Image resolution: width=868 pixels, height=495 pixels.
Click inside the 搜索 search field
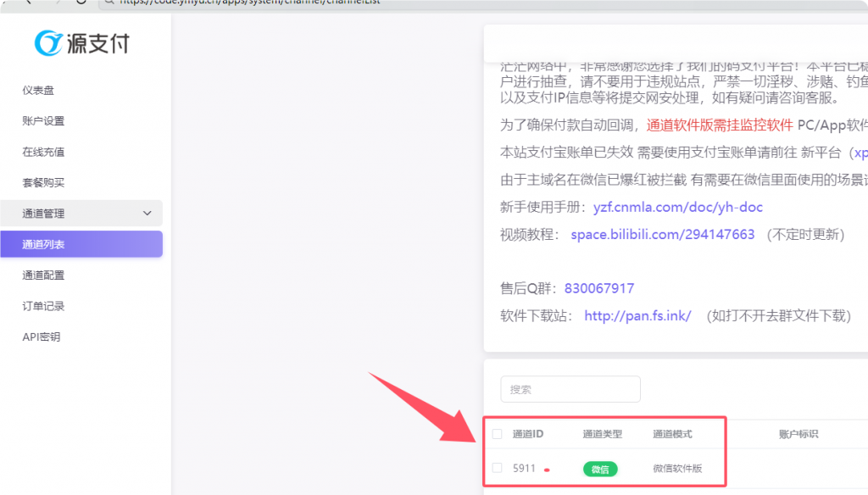coord(570,388)
